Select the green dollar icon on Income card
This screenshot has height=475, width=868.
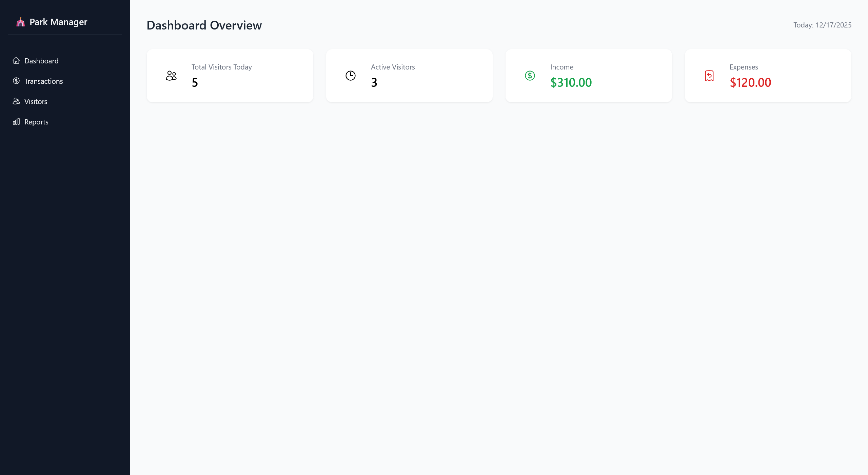pos(530,75)
